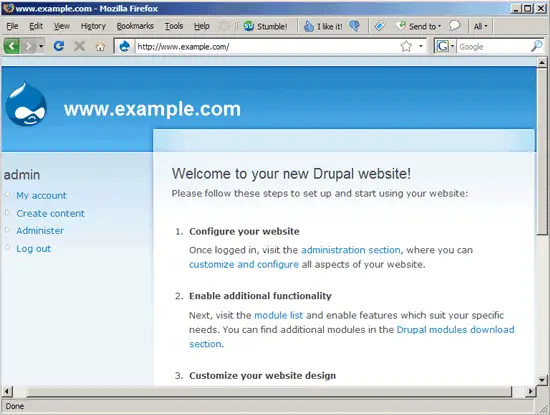Click the Configure your website heading
The height and width of the screenshot is (415, 550).
(244, 232)
